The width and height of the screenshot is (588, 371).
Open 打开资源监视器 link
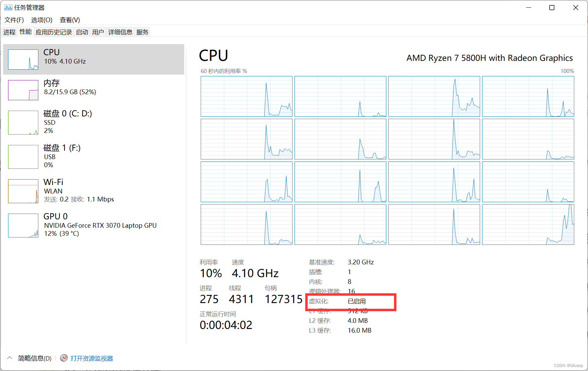click(x=91, y=358)
